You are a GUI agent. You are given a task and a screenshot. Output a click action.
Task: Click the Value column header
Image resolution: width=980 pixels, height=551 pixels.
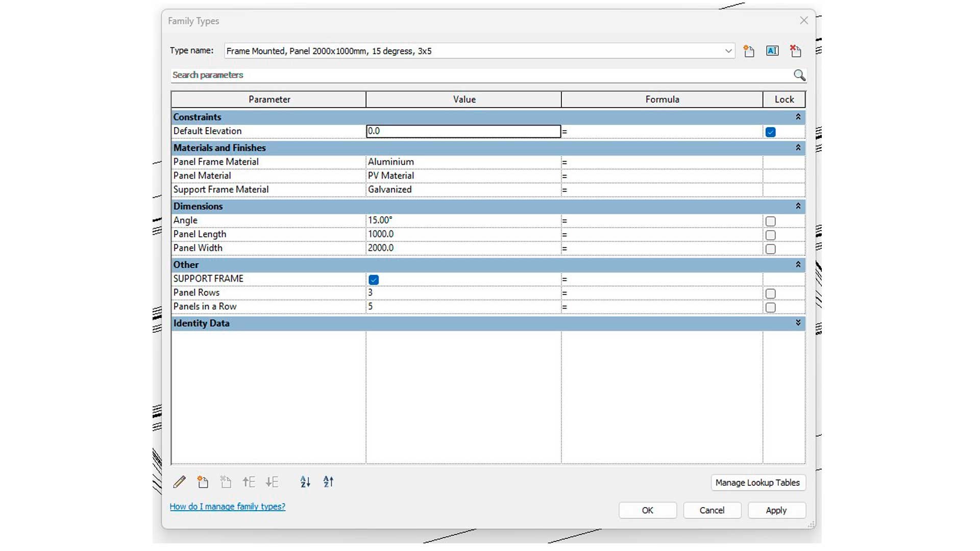(464, 99)
